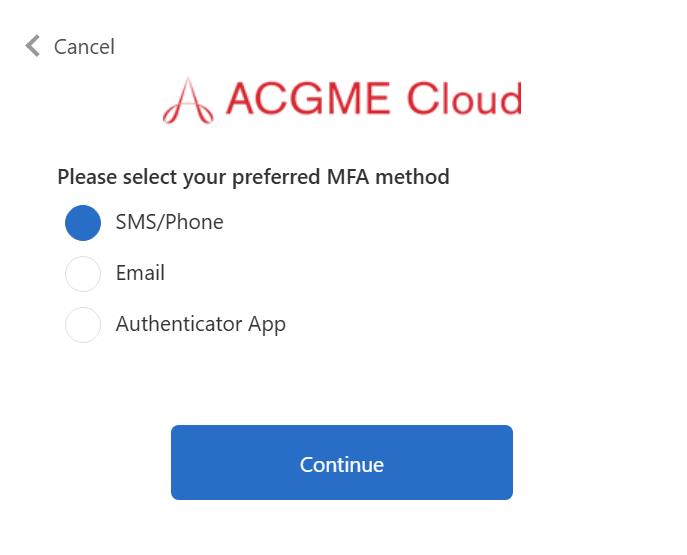Click the preferred MFA method heading
Screen dimensions: 687x555
pyautogui.click(x=253, y=177)
